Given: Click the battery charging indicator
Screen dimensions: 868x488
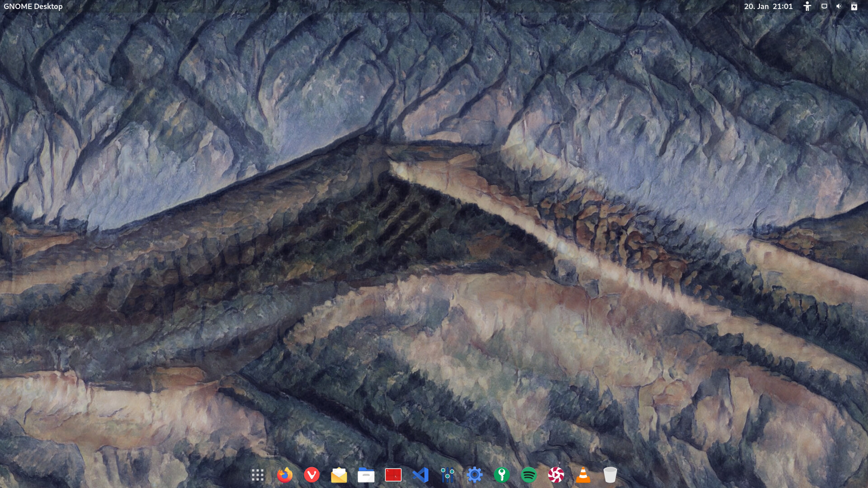Looking at the screenshot, I should tap(854, 6).
